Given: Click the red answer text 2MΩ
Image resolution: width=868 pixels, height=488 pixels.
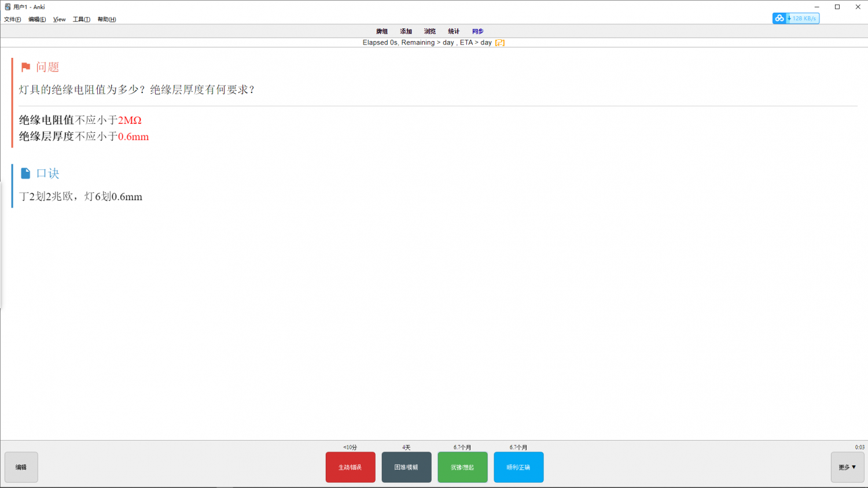Looking at the screenshot, I should coord(130,120).
